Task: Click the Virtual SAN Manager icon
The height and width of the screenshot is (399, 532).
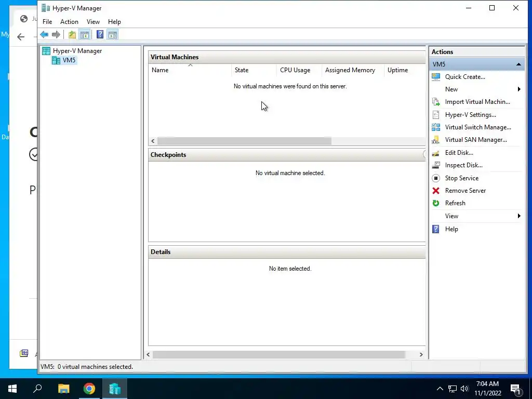Action: coord(436,140)
